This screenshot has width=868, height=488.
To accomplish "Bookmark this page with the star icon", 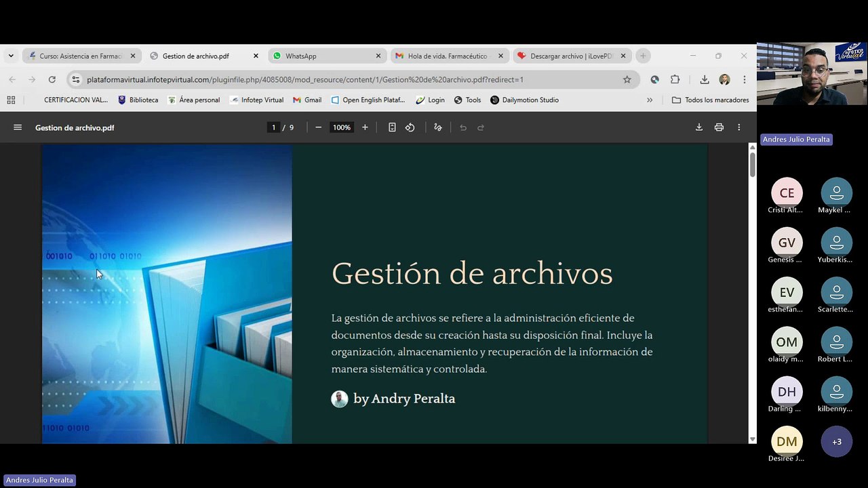I will 627,79.
